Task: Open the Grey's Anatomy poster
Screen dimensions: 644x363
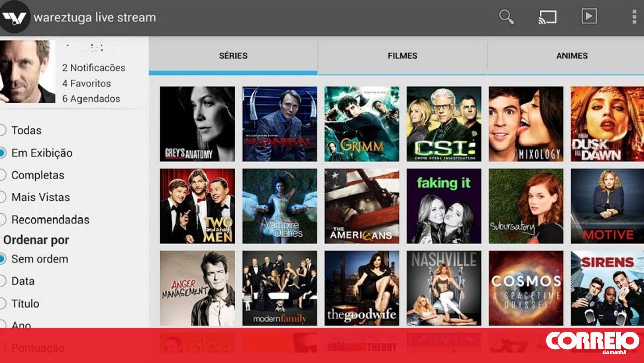Action: tap(197, 124)
